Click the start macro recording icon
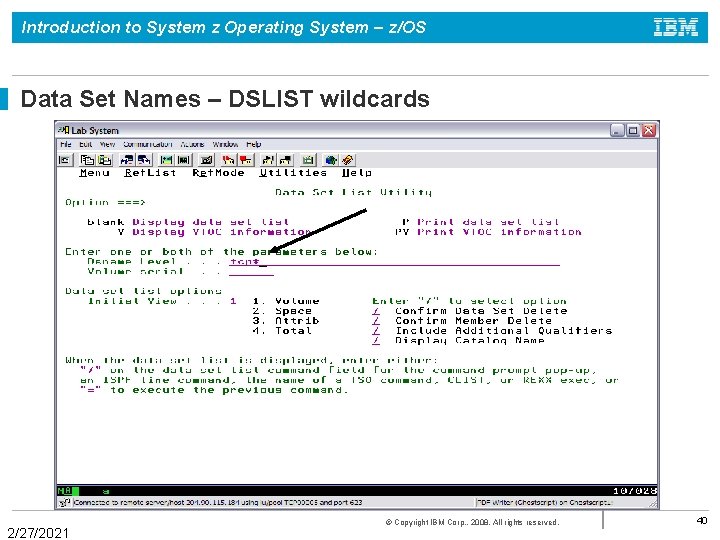This screenshot has width=720, height=540. pyautogui.click(x=228, y=160)
